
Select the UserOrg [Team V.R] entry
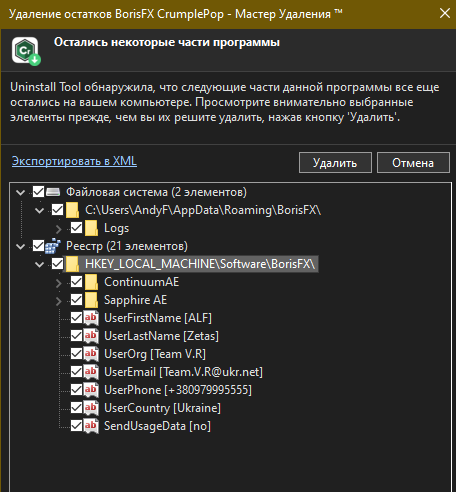click(x=155, y=354)
